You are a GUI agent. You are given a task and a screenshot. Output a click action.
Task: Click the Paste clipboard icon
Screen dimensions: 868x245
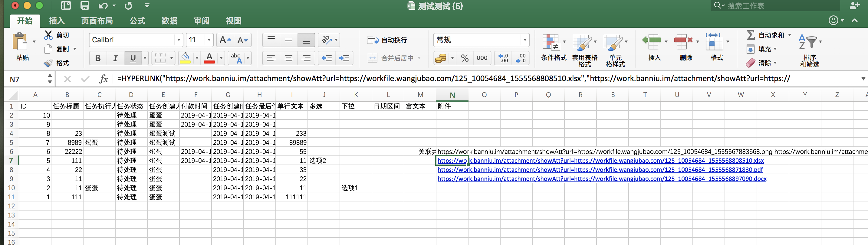20,42
